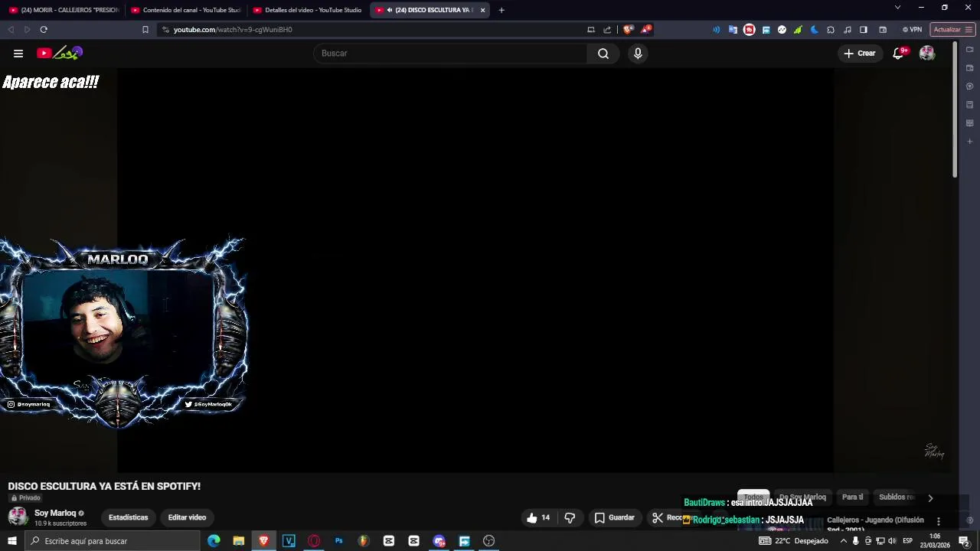Like the video with thumbs up
Screen dimensions: 980x551
click(538, 518)
